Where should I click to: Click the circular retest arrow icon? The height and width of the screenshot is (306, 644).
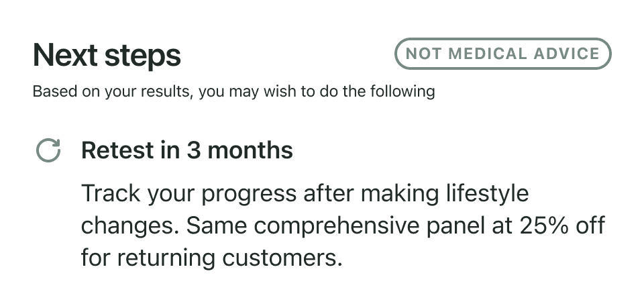click(x=48, y=150)
